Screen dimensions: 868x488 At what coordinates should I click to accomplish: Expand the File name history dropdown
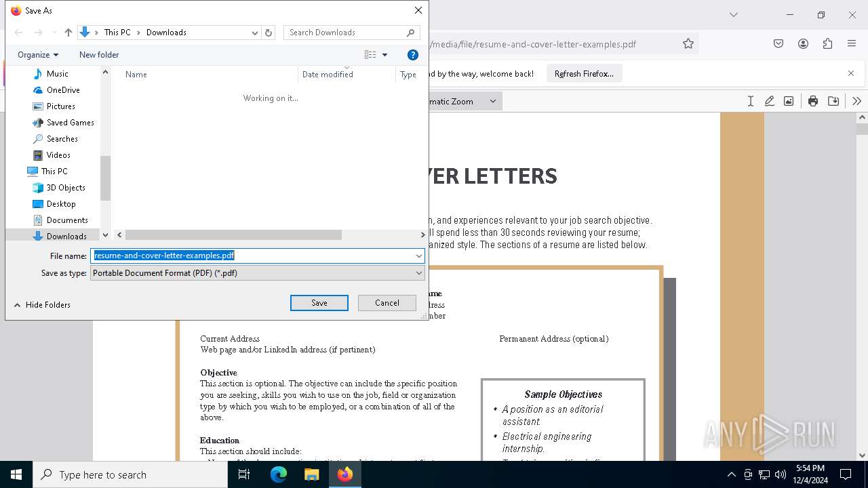pyautogui.click(x=419, y=256)
